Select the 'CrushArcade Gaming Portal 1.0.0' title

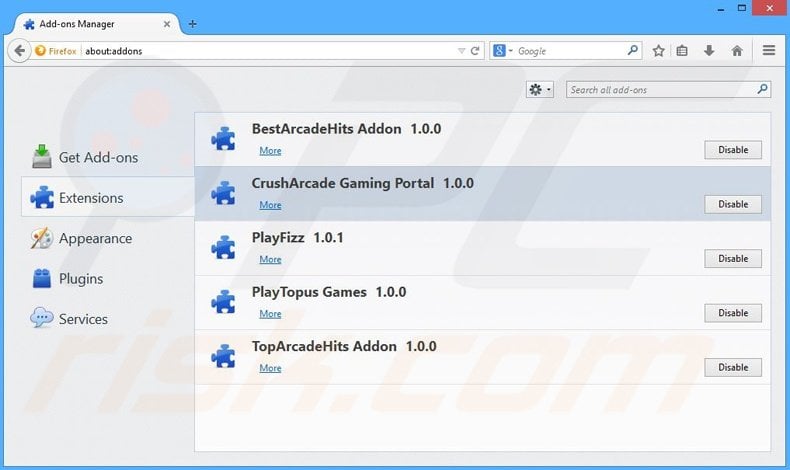pyautogui.click(x=363, y=183)
